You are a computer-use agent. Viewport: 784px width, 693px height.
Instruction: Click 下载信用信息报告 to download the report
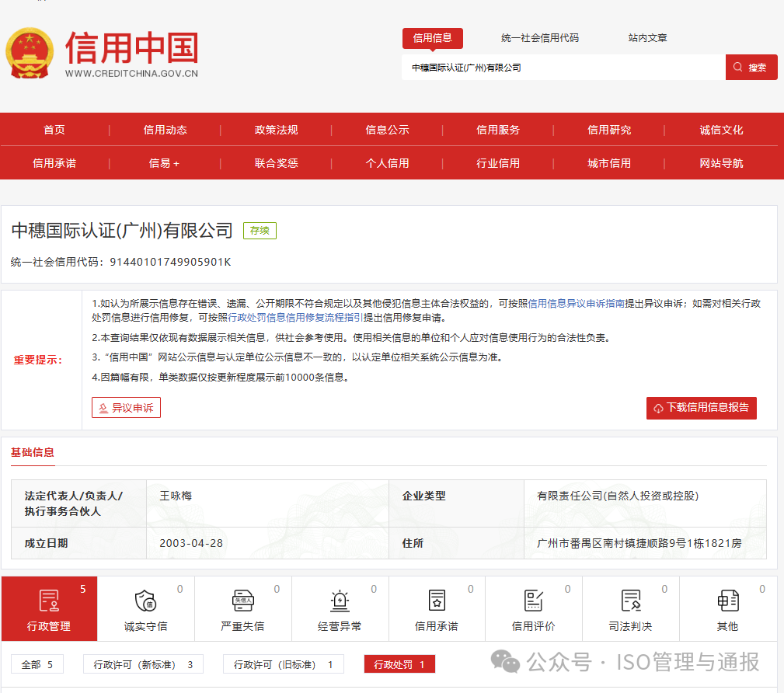coord(701,407)
